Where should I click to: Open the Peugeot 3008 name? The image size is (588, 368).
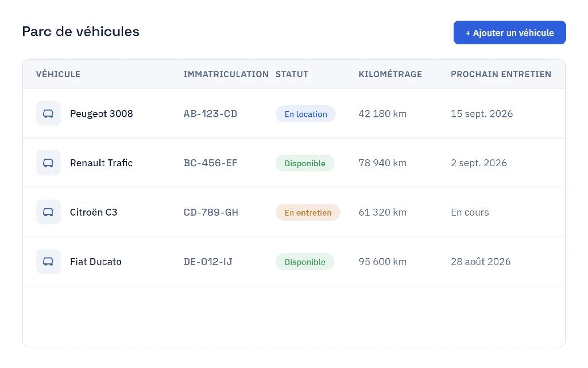[101, 114]
